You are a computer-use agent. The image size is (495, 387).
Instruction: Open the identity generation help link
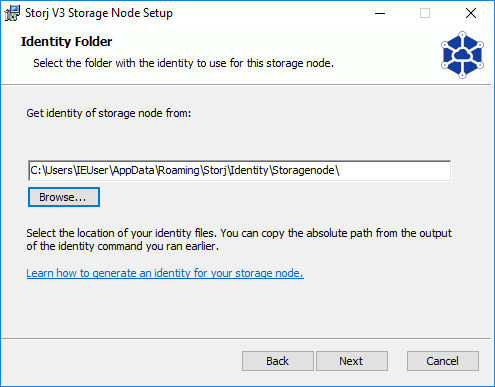pyautogui.click(x=165, y=273)
